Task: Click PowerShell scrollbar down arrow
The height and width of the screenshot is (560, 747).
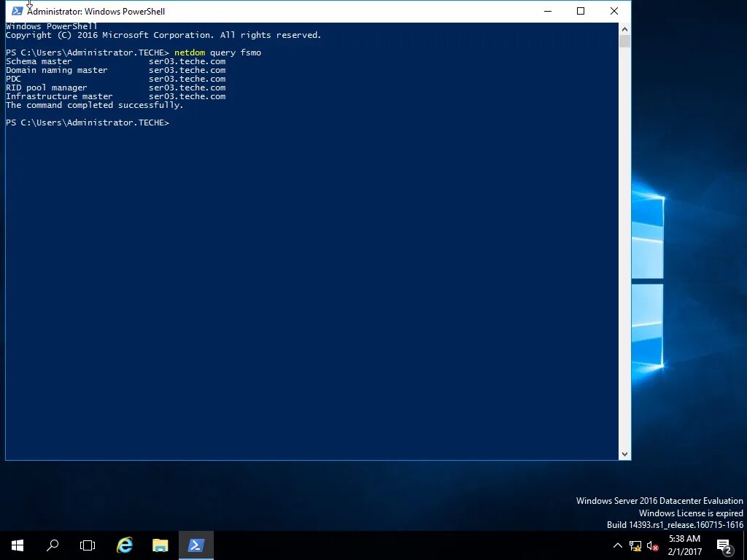Action: click(x=624, y=454)
